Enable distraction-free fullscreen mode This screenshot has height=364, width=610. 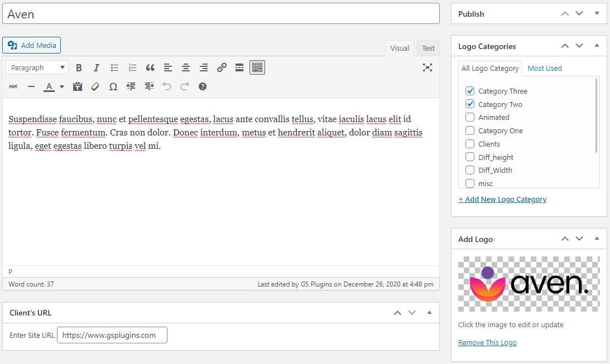click(x=428, y=68)
